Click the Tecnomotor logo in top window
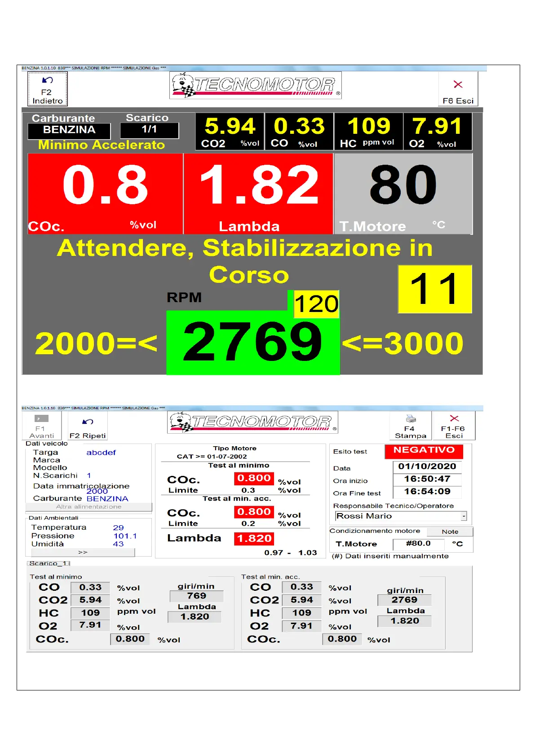Screen dimensions: 535x756 coord(256,85)
